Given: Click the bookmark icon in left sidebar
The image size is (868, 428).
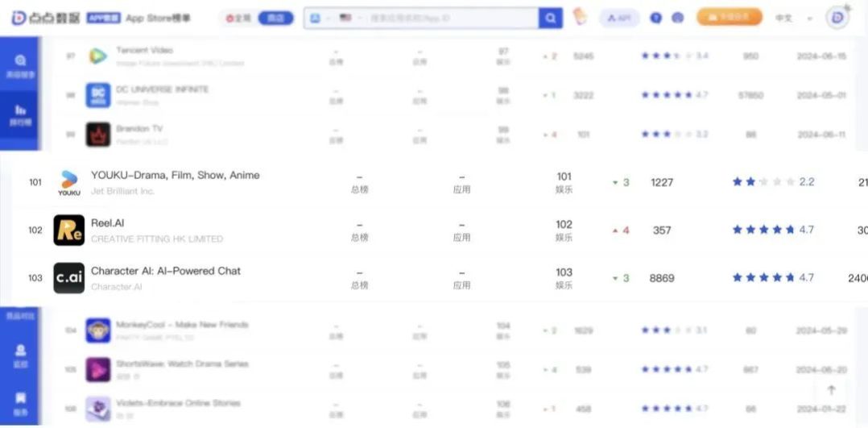Looking at the screenshot, I should coord(20,398).
